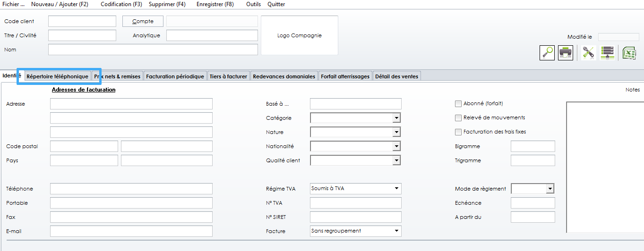Screen dimensions: 644x251
Task: Open the Facturation périodique tab
Action: coord(175,76)
